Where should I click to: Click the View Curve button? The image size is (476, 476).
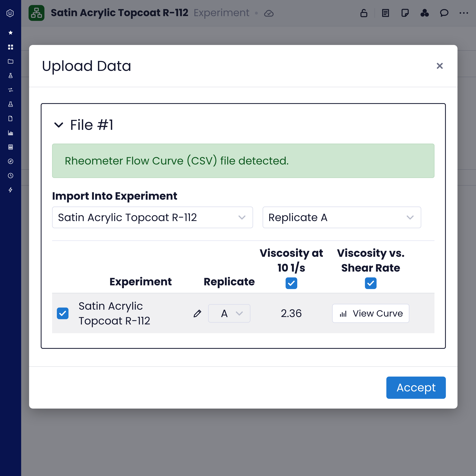370,313
